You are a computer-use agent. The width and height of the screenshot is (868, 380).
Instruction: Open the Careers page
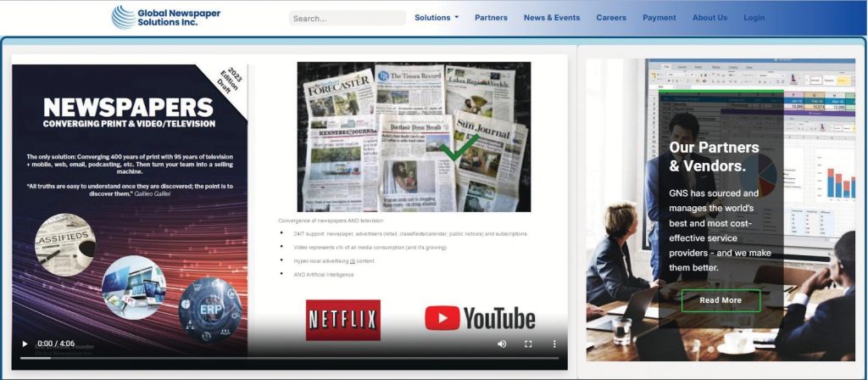[611, 18]
